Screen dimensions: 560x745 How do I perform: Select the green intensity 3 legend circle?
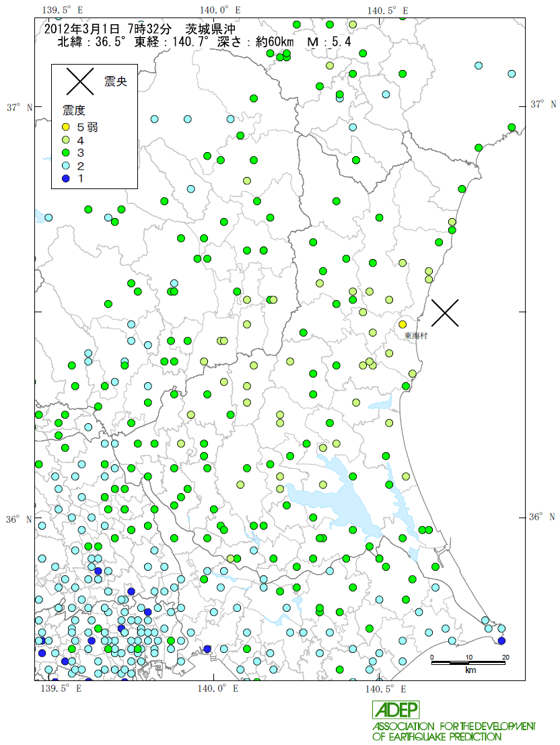65,153
